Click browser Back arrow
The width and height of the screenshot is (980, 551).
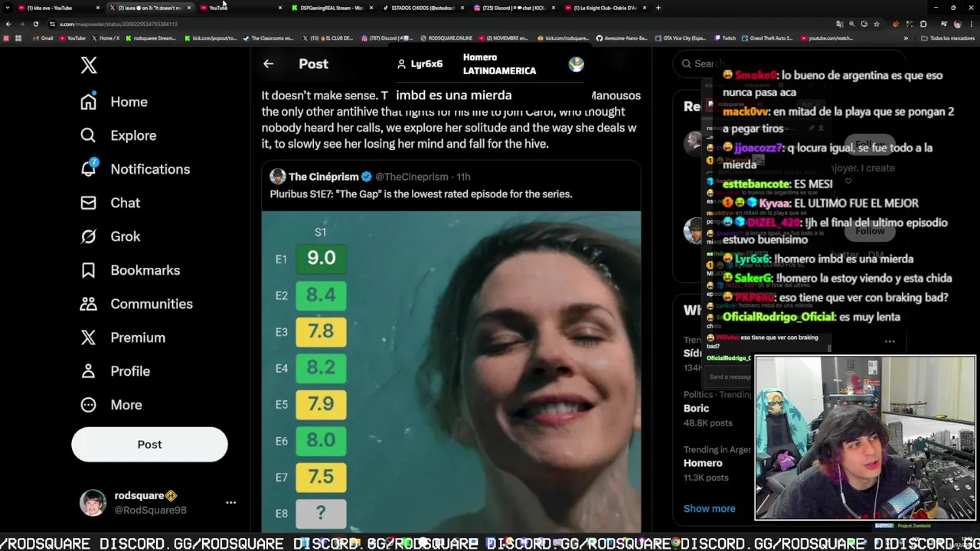pos(8,24)
